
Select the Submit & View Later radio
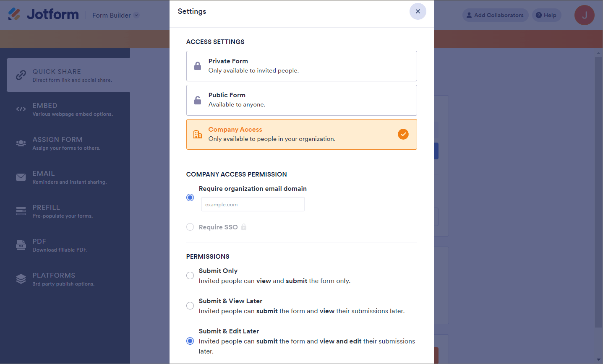(x=190, y=306)
